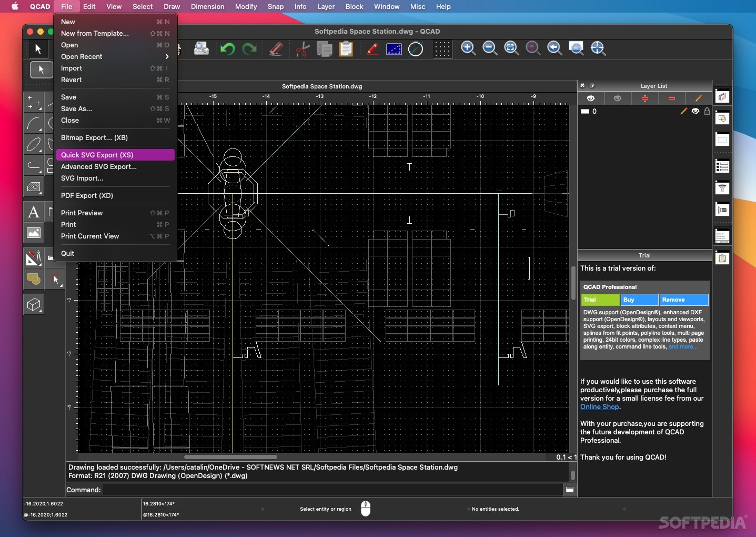Click the Cut scissors icon
The image size is (756, 537).
(303, 49)
